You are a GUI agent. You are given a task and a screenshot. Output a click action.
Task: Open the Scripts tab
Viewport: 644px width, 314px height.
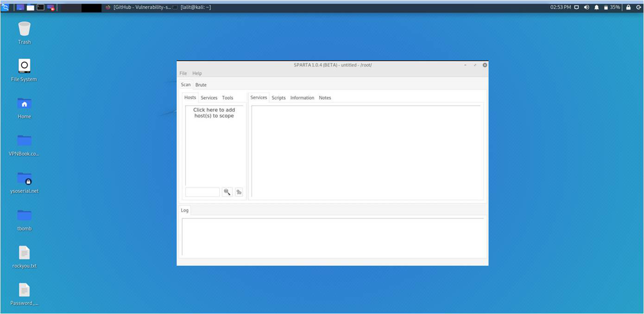pyautogui.click(x=278, y=98)
